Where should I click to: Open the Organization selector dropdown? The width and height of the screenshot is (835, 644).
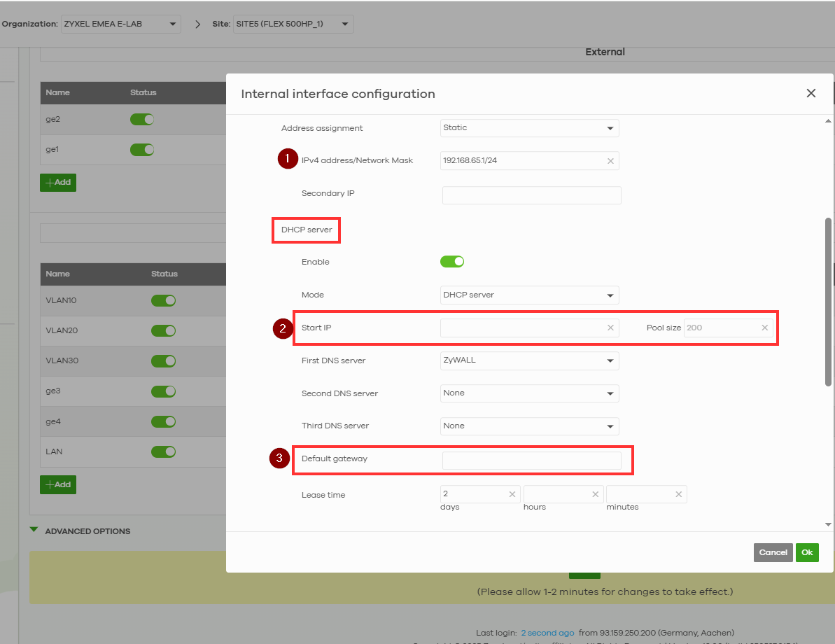[121, 24]
